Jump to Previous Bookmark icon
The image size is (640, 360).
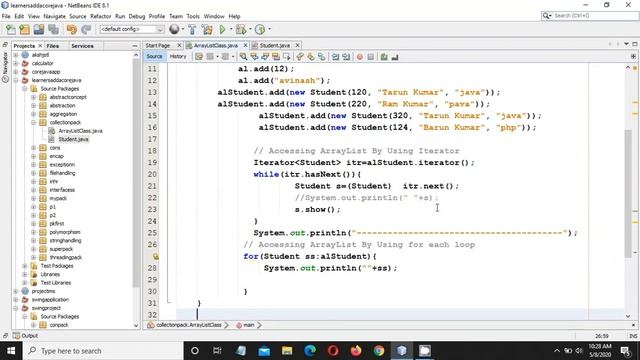[300, 57]
